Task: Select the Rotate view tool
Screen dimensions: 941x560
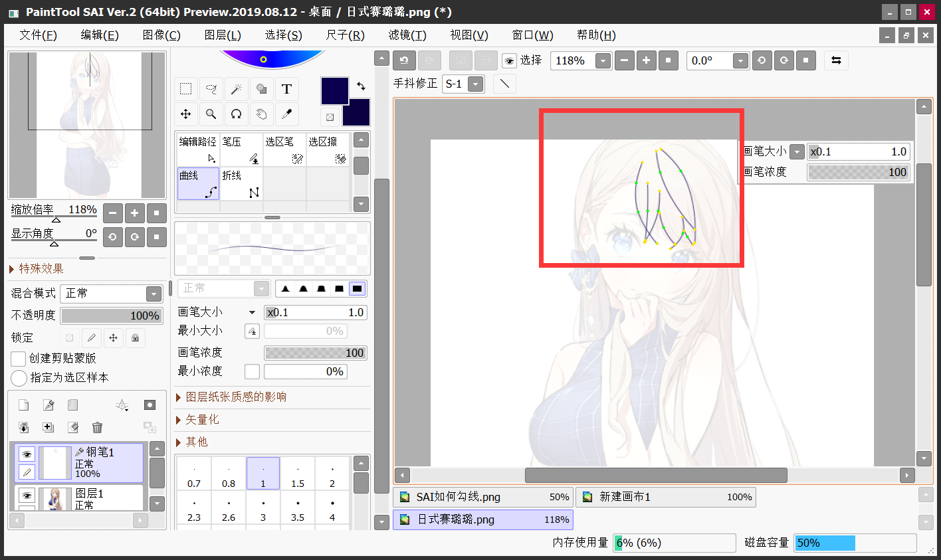Action: click(x=236, y=114)
